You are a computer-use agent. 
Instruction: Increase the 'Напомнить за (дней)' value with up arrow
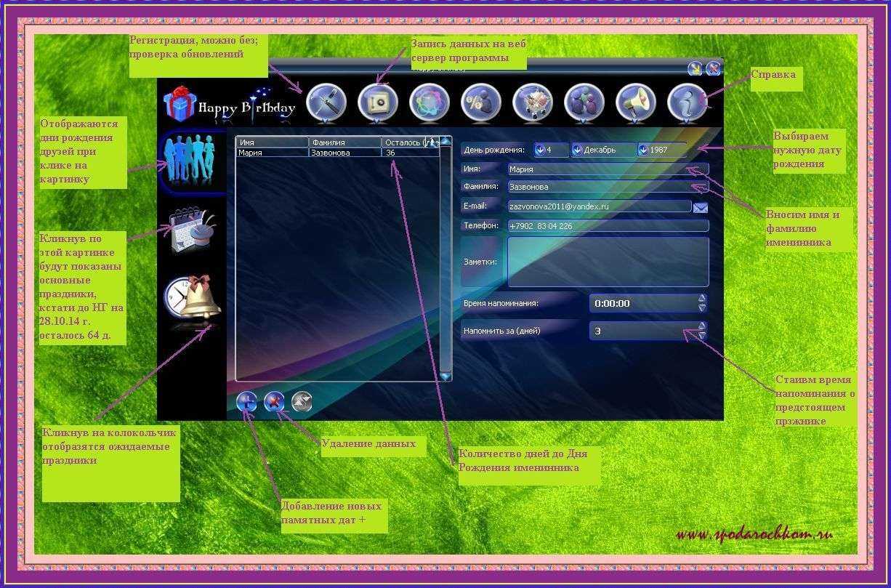click(701, 326)
